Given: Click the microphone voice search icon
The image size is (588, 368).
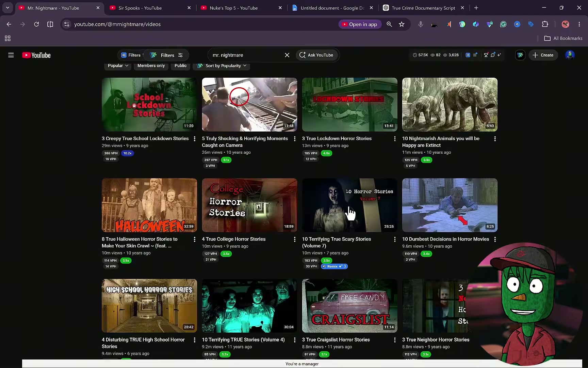Looking at the screenshot, I should click(421, 24).
